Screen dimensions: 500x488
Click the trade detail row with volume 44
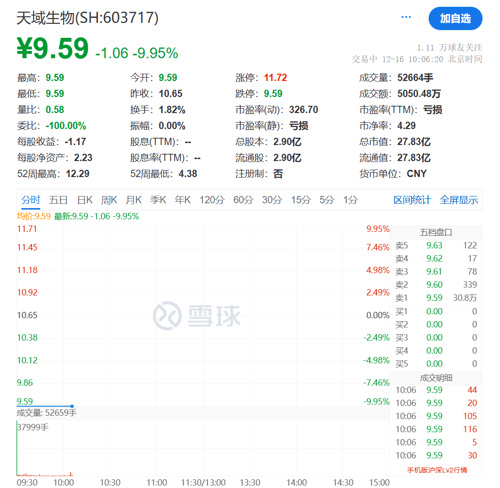[436, 390]
